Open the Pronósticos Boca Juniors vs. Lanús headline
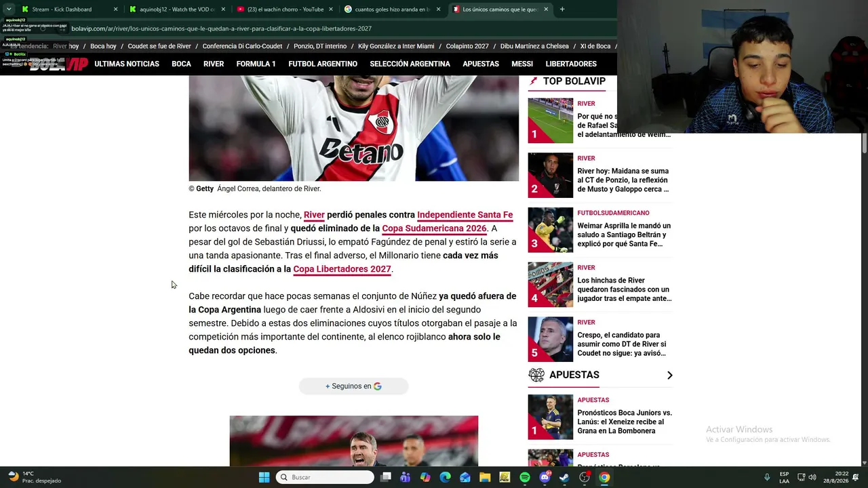Viewport: 868px width, 488px height. 625,422
